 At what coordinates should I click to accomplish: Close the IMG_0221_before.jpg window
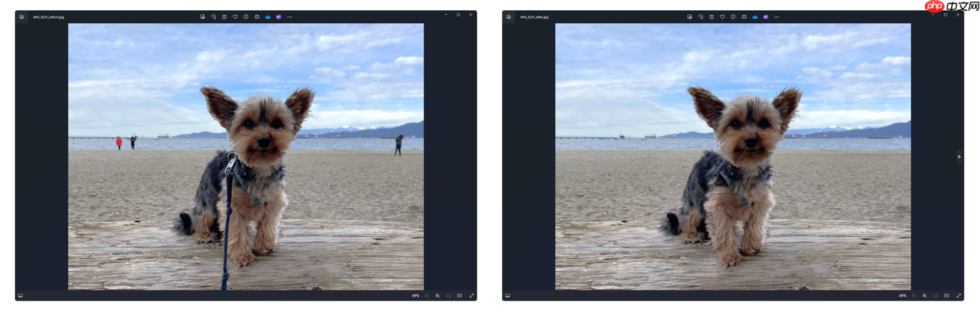click(470, 14)
